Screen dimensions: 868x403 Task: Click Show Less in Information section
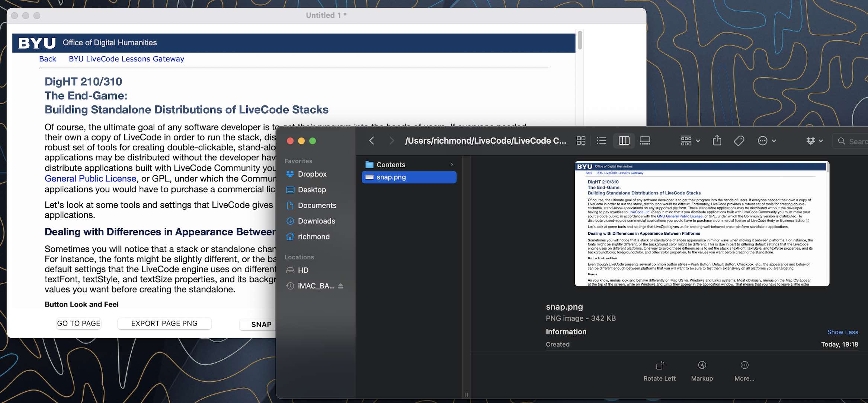[842, 332]
